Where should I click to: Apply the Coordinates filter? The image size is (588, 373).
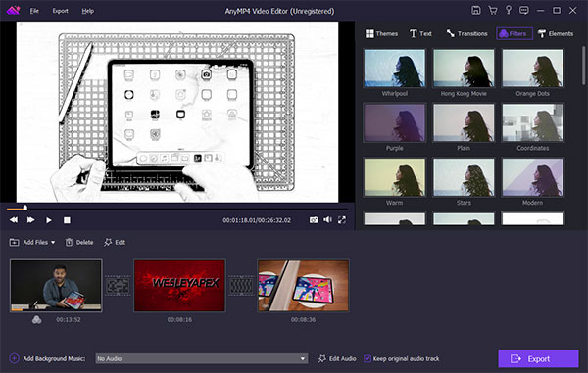point(532,122)
